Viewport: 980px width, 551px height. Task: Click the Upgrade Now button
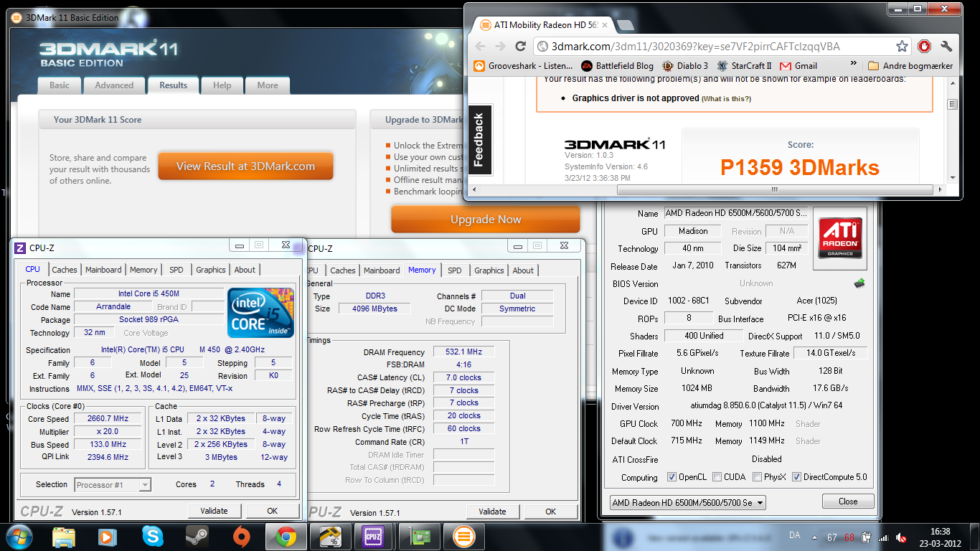pyautogui.click(x=486, y=220)
